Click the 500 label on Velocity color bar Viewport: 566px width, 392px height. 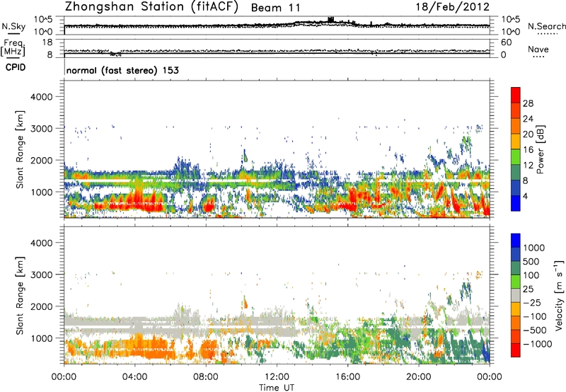point(531,261)
